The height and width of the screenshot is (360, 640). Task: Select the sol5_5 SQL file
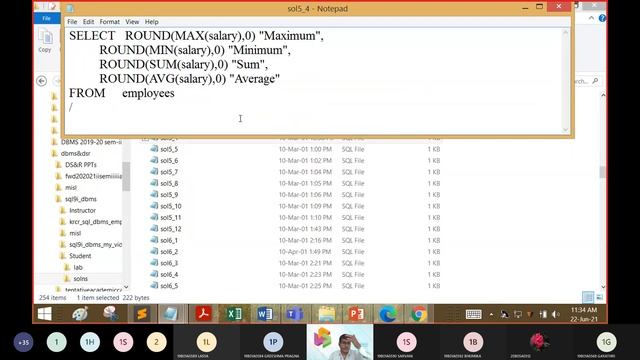(169, 149)
